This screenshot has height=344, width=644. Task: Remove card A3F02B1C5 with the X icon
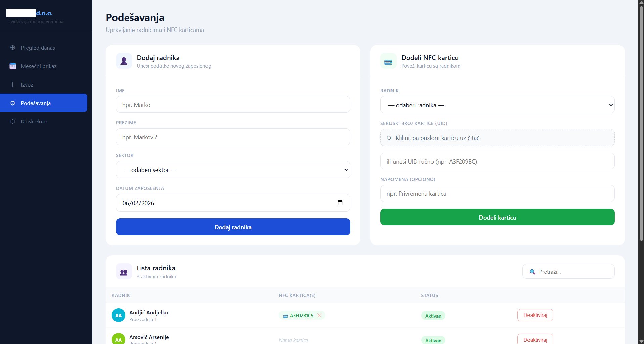[x=319, y=315]
